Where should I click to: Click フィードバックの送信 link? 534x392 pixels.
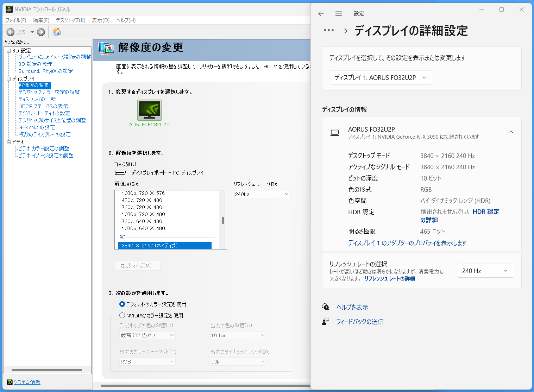(360, 322)
